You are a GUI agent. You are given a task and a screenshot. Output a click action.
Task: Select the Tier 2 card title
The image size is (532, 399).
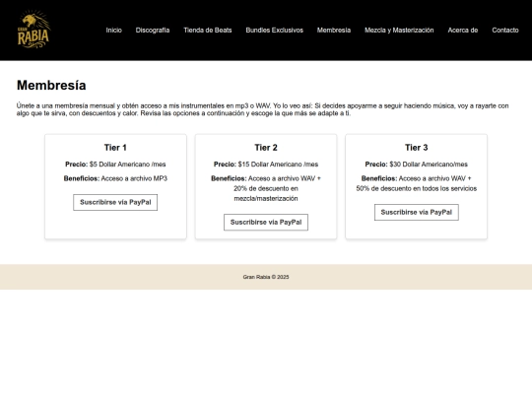coord(266,148)
